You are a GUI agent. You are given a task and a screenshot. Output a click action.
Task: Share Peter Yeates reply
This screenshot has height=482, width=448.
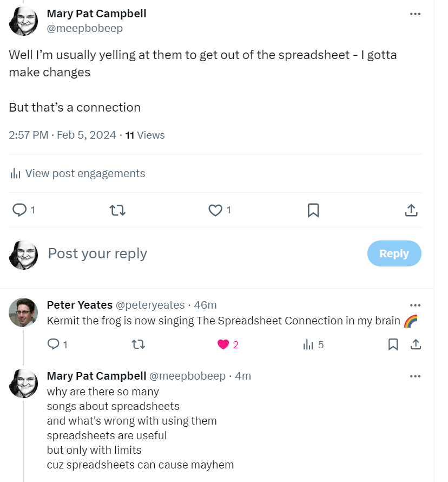416,344
